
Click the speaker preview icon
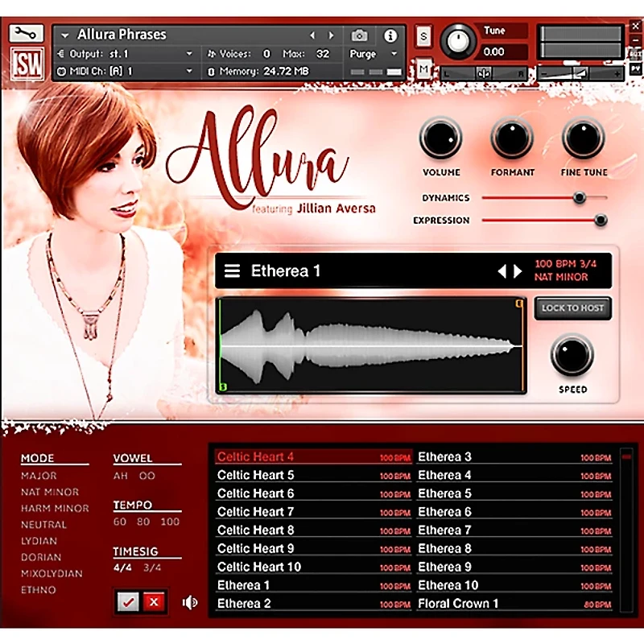190,602
